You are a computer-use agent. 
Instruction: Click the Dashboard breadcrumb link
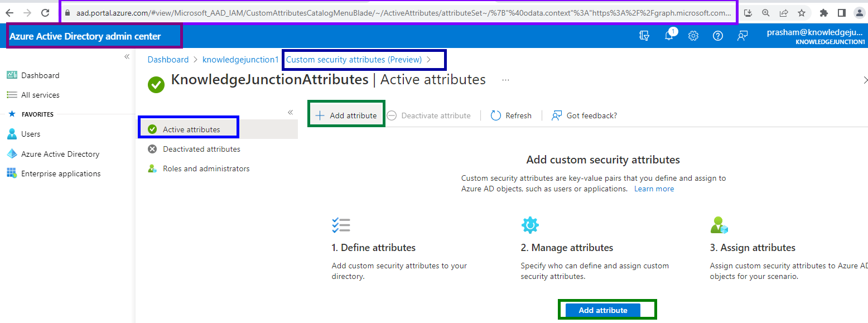point(168,59)
